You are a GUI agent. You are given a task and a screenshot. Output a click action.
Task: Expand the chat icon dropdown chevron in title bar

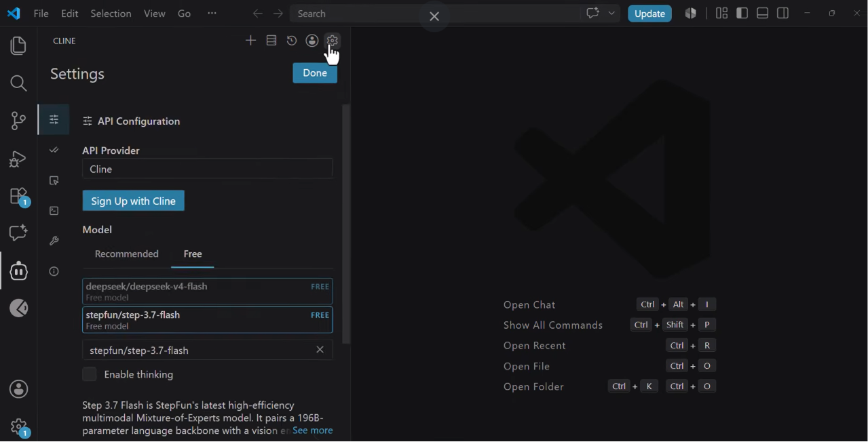pos(611,14)
